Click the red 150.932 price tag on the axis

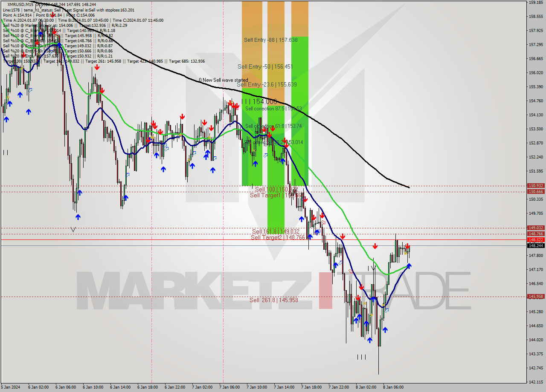pyautogui.click(x=536, y=186)
